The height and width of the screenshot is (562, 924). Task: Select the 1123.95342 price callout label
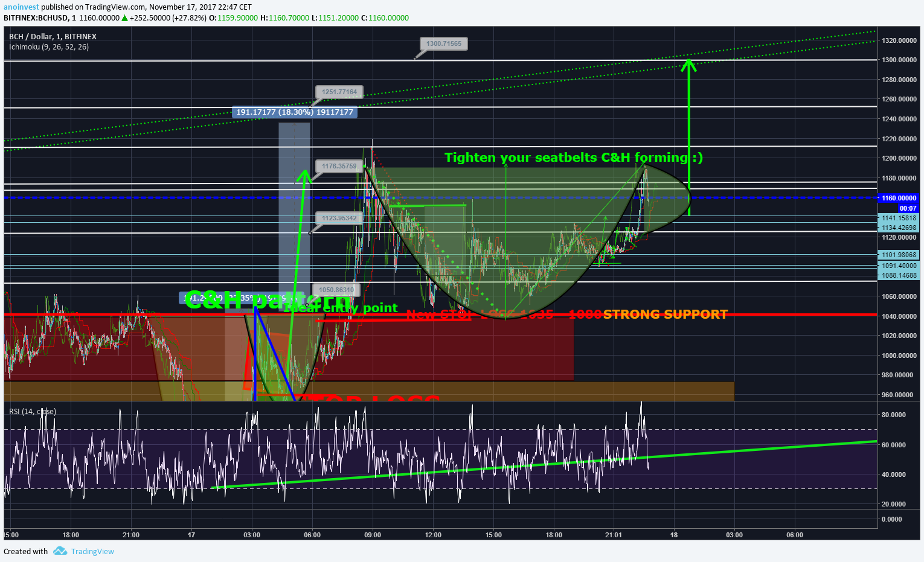[x=339, y=218]
